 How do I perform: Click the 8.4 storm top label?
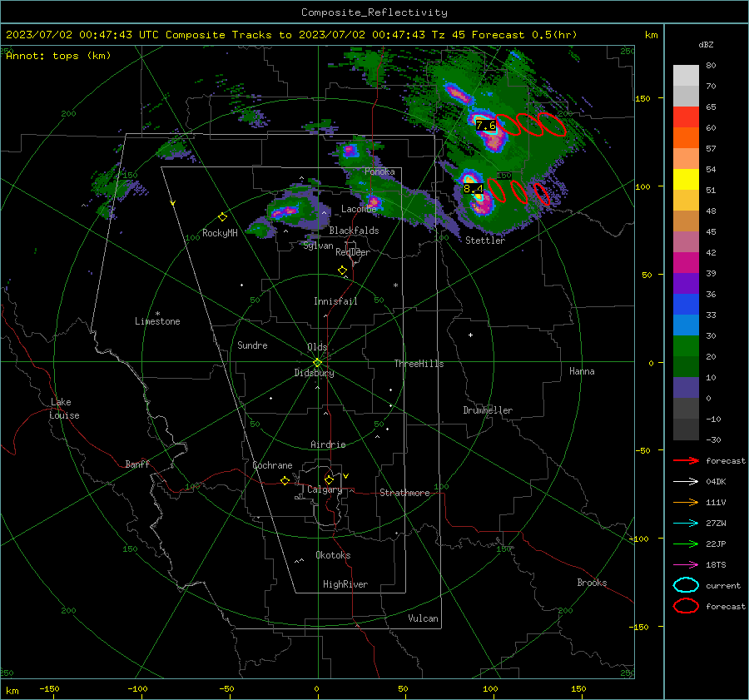click(474, 188)
